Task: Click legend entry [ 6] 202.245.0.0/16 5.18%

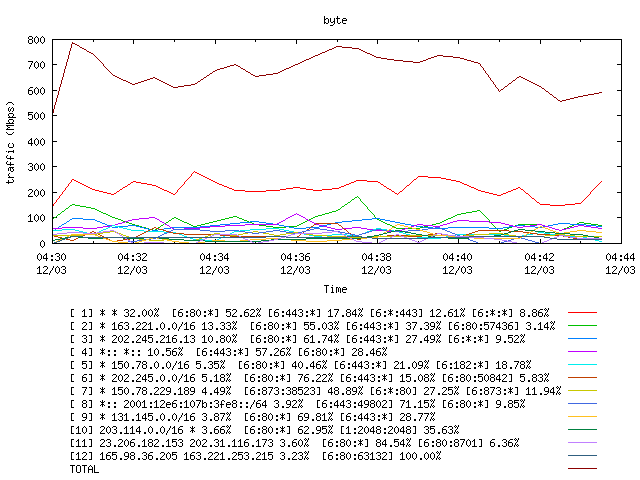Action: coord(310,378)
